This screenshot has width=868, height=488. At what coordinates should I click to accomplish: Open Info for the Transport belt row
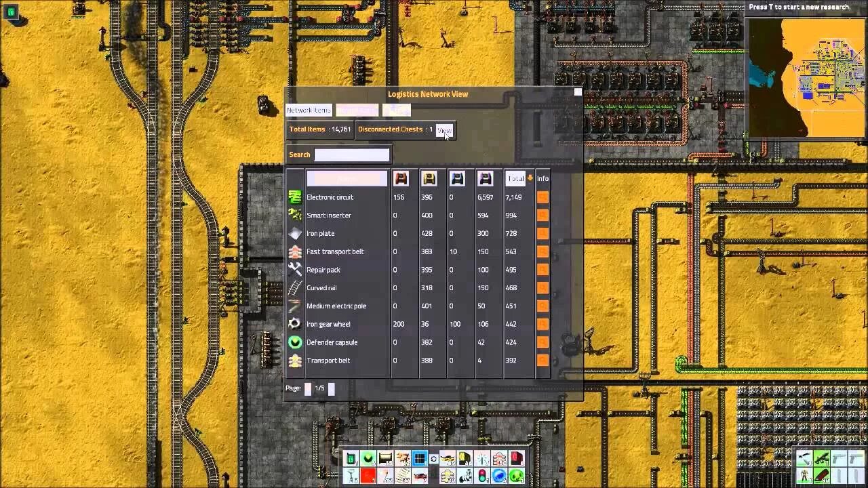click(542, 361)
